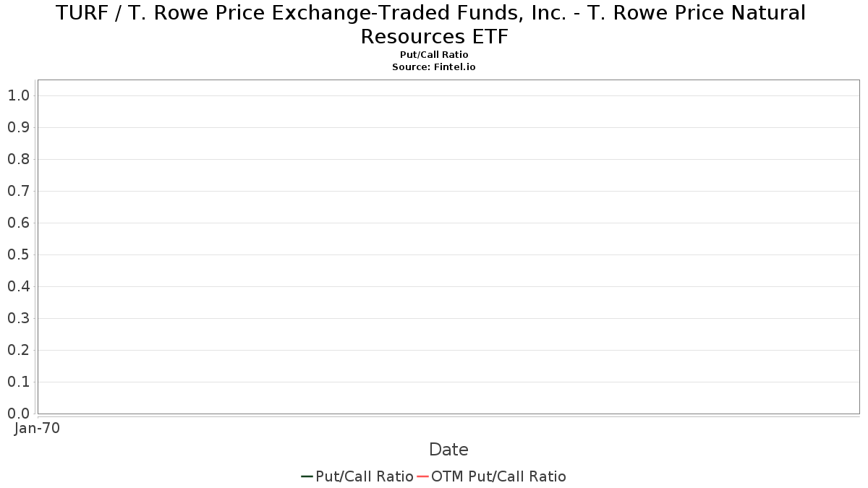Click the Date axis title
868x488 pixels.
[x=448, y=450]
